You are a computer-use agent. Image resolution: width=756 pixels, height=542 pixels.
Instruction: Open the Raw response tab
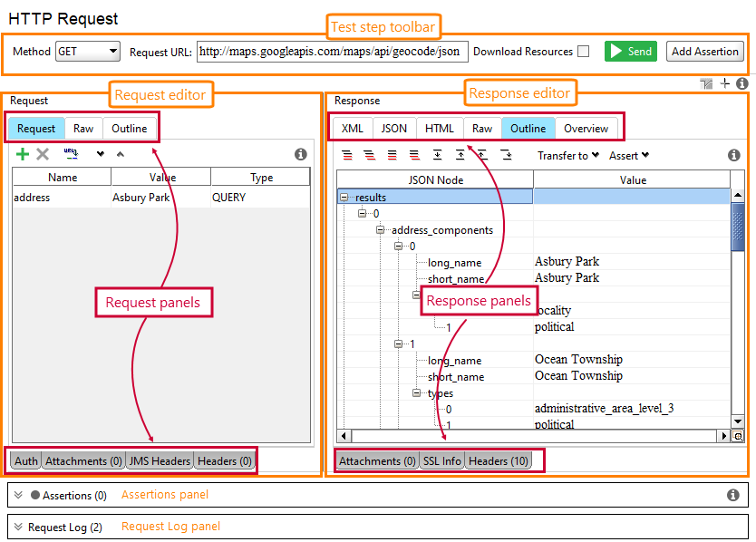coord(482,129)
